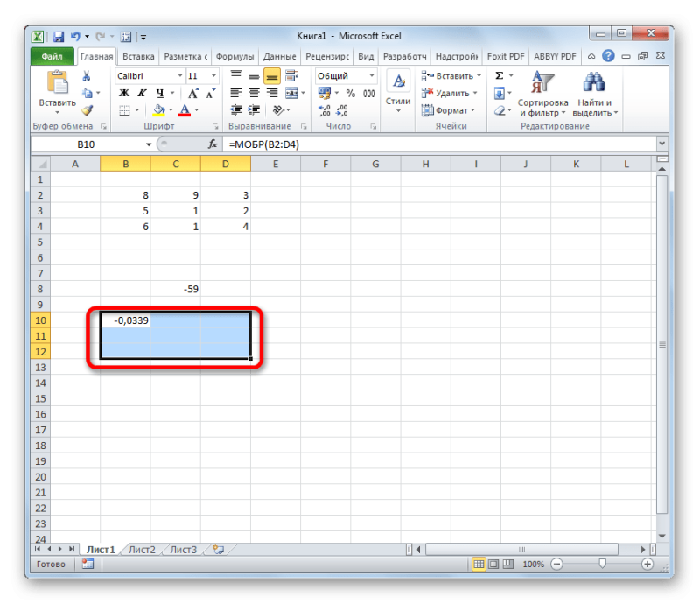
Task: Switch to the Вставка tab
Action: (138, 56)
